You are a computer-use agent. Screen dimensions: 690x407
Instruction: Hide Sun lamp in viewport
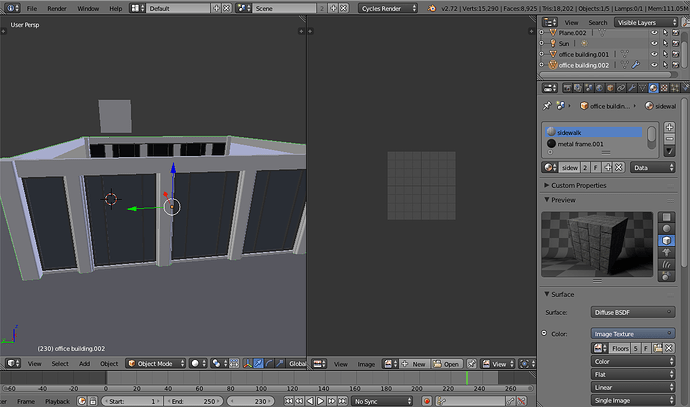[x=654, y=43]
